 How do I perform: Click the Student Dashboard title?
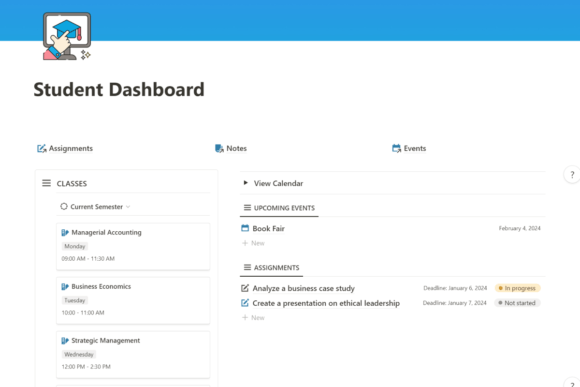click(x=119, y=90)
